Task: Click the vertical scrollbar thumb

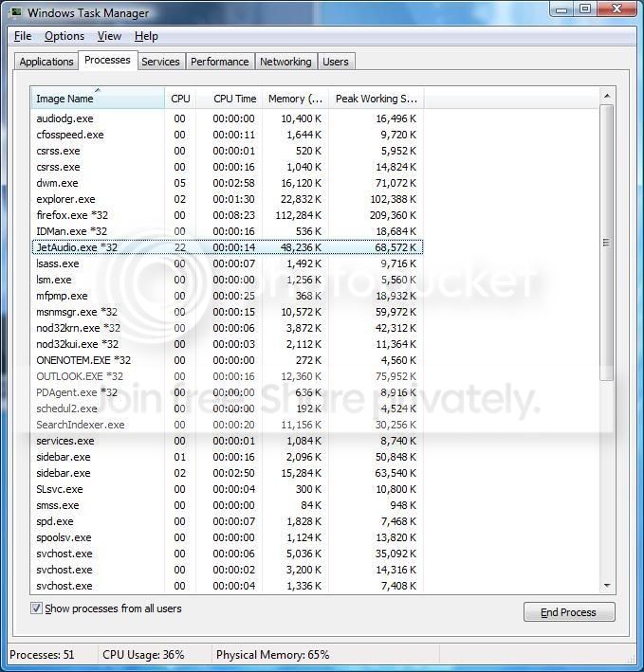Action: point(606,242)
